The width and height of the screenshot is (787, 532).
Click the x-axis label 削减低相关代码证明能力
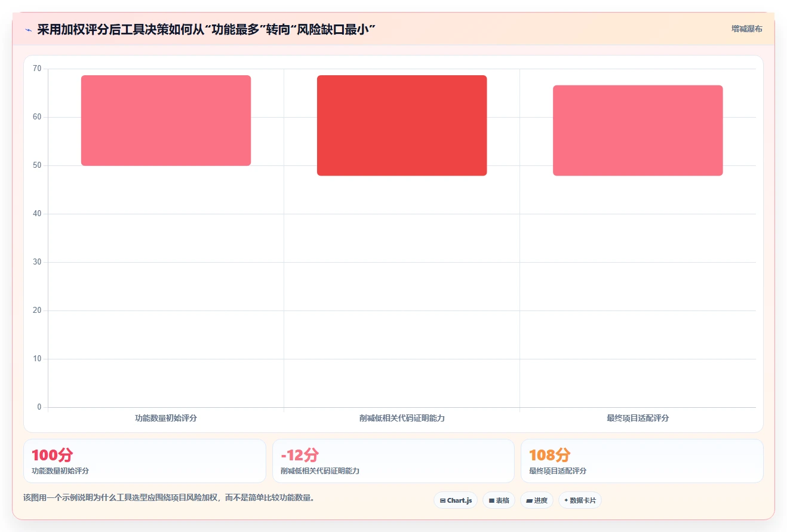point(402,418)
